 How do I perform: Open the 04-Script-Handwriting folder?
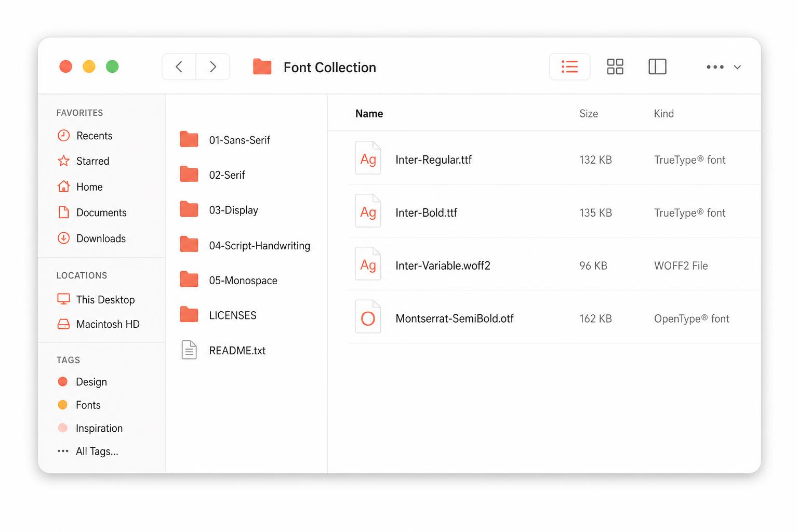point(245,245)
